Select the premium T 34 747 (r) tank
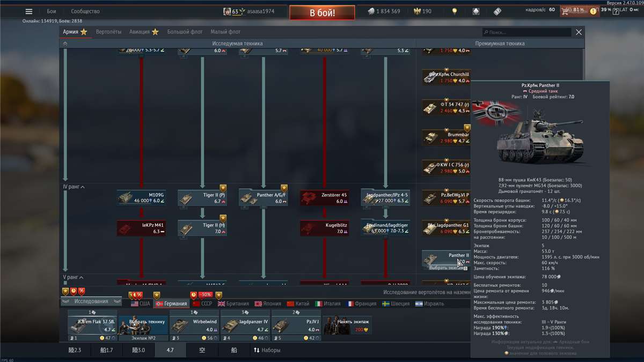This screenshot has width=644, height=362. [x=446, y=107]
